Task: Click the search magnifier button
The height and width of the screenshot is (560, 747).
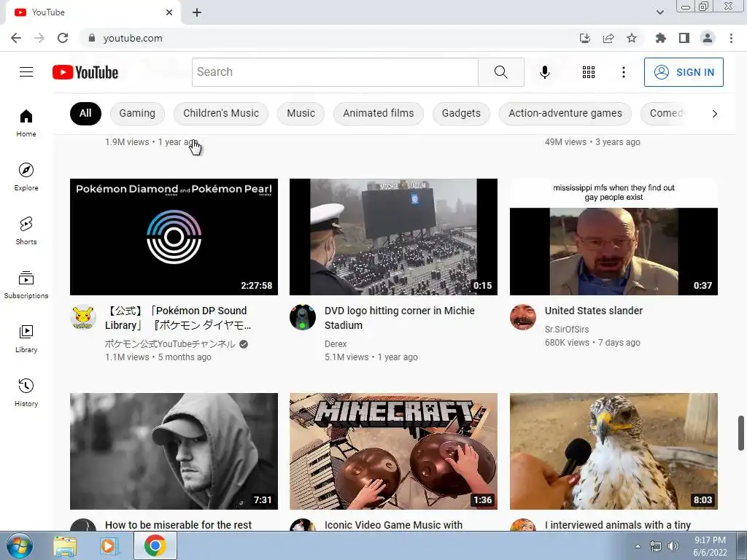Action: (500, 72)
